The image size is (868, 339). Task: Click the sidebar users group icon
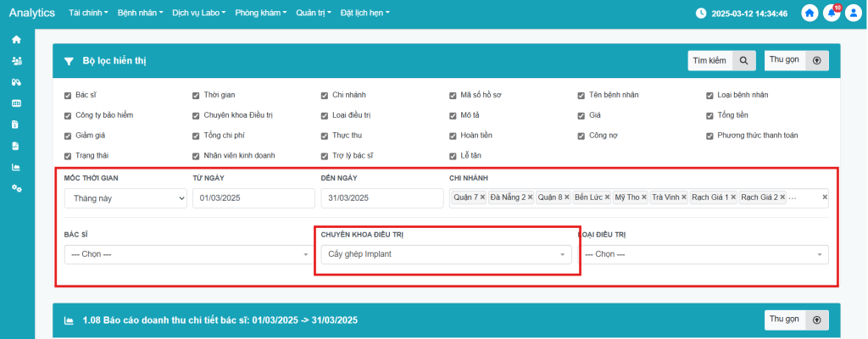click(x=16, y=61)
